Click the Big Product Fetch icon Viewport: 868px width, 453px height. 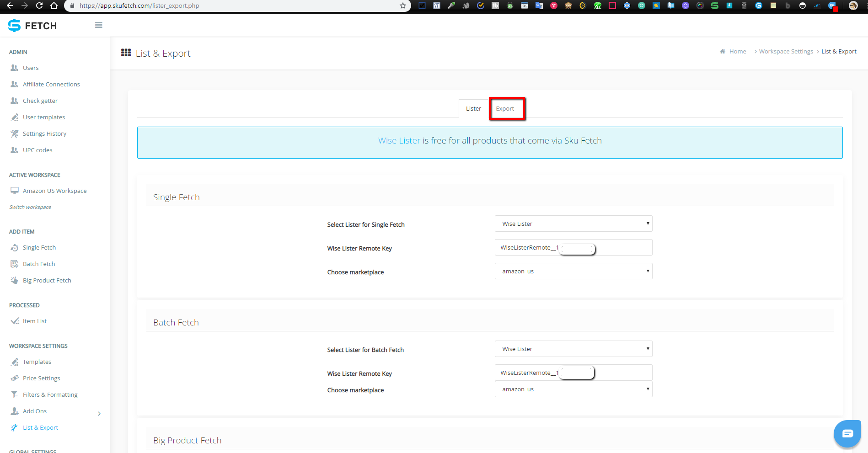[15, 280]
